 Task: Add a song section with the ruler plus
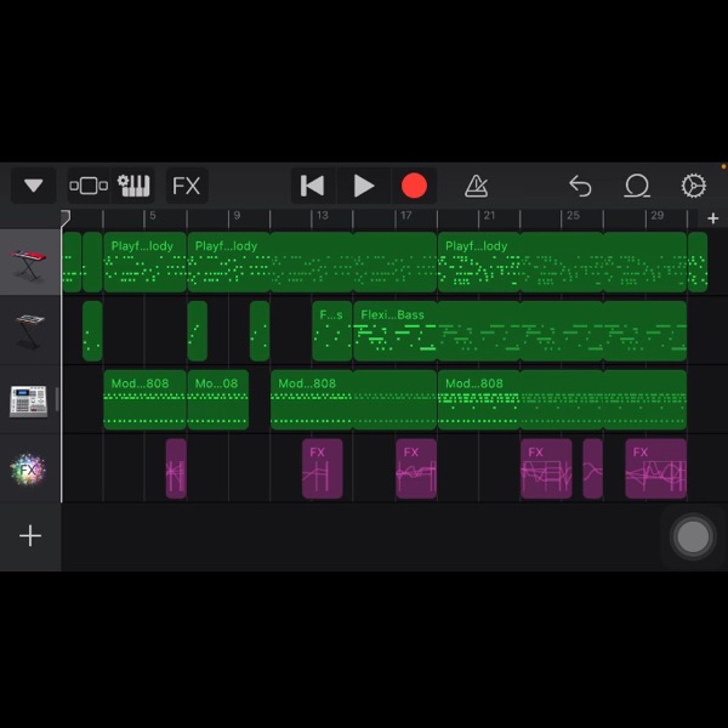(x=713, y=218)
